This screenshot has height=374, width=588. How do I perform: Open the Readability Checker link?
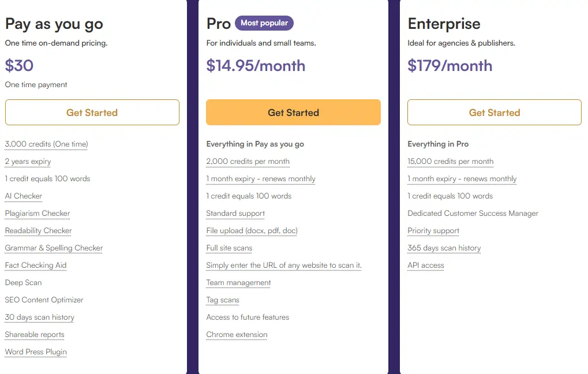point(38,231)
